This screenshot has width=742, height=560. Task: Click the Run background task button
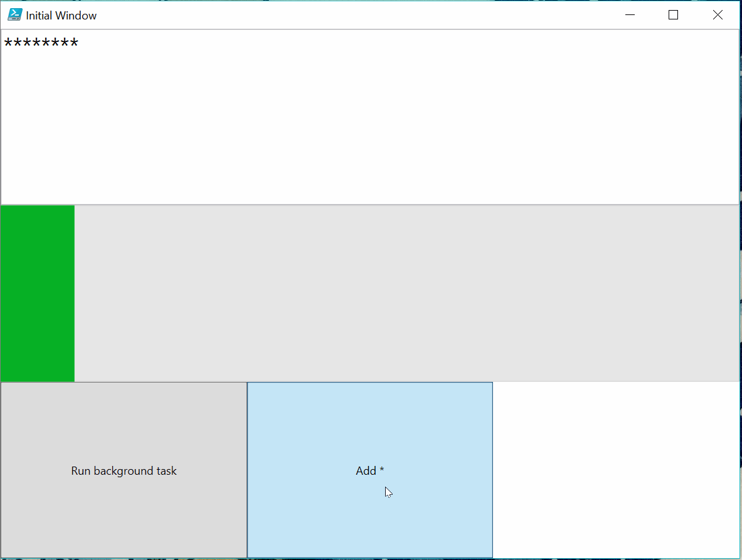(x=124, y=470)
